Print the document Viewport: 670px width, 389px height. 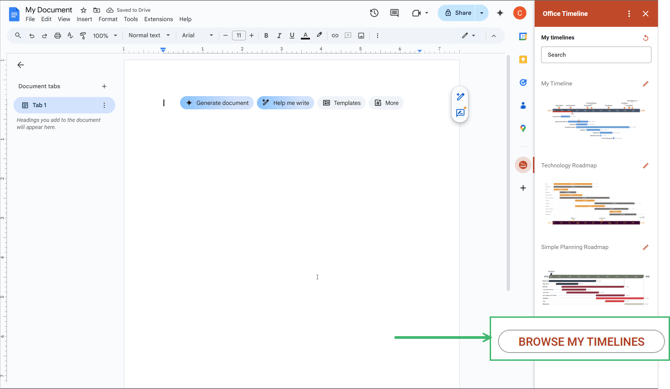(x=57, y=36)
